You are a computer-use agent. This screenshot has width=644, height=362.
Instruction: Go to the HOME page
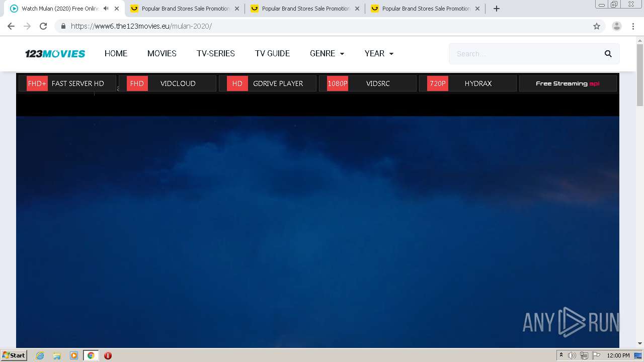click(x=116, y=54)
